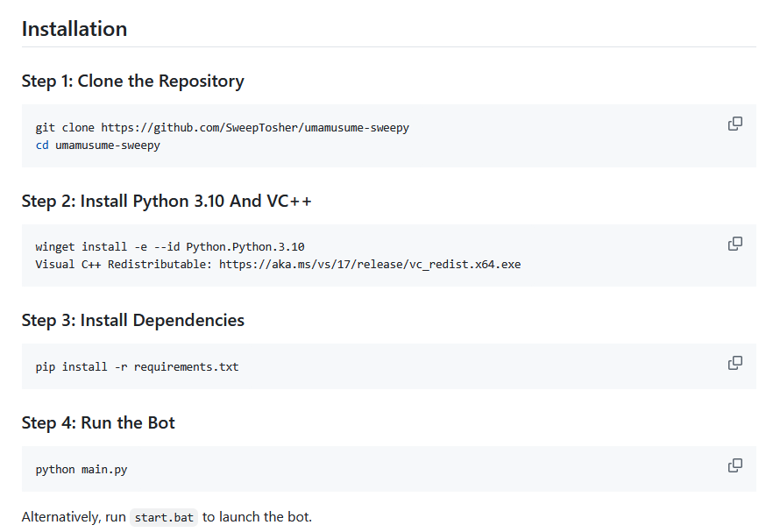Image resolution: width=773 pixels, height=532 pixels.
Task: Click the pip install -r requirements.txt text
Action: pyautogui.click(x=137, y=367)
